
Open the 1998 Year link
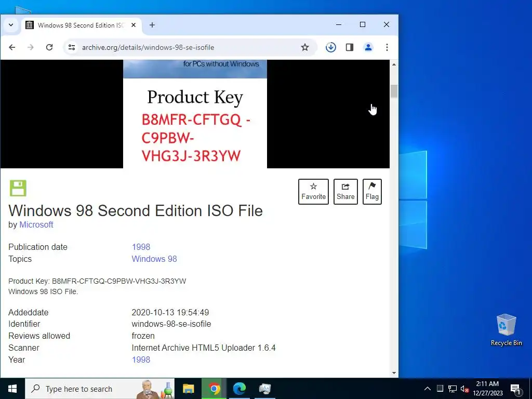[141, 360]
